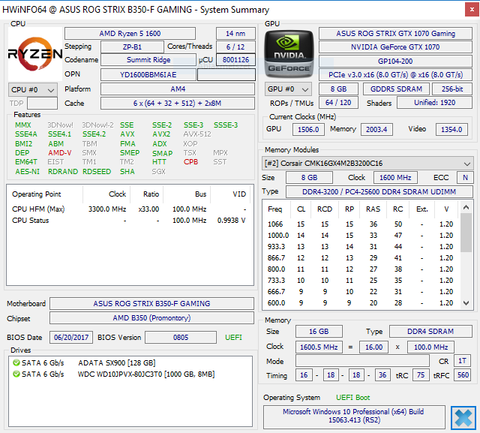Click the timings table scrollbar thumb
Image resolution: width=480 pixels, height=433 pixels.
click(466, 232)
